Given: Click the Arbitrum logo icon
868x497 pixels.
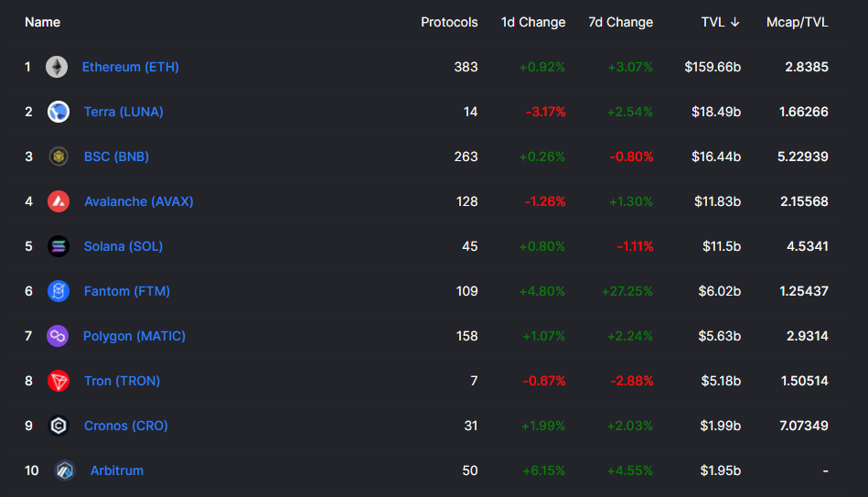Looking at the screenshot, I should pos(64,470).
